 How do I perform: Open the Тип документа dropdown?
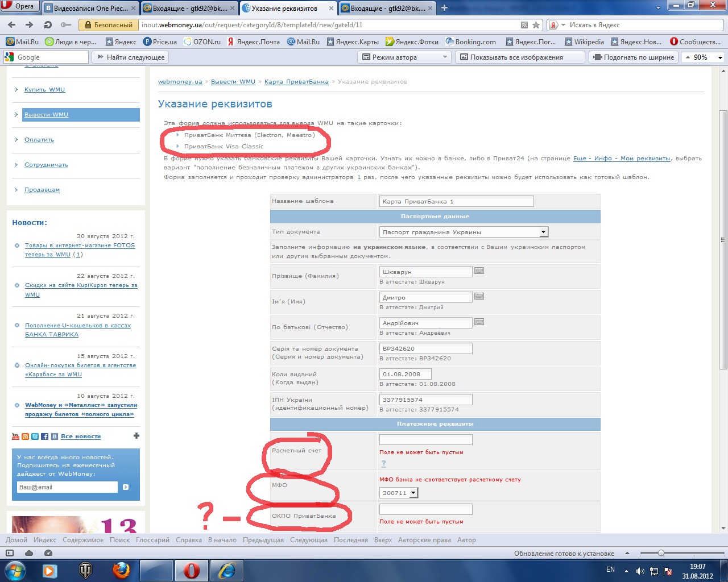tap(464, 232)
